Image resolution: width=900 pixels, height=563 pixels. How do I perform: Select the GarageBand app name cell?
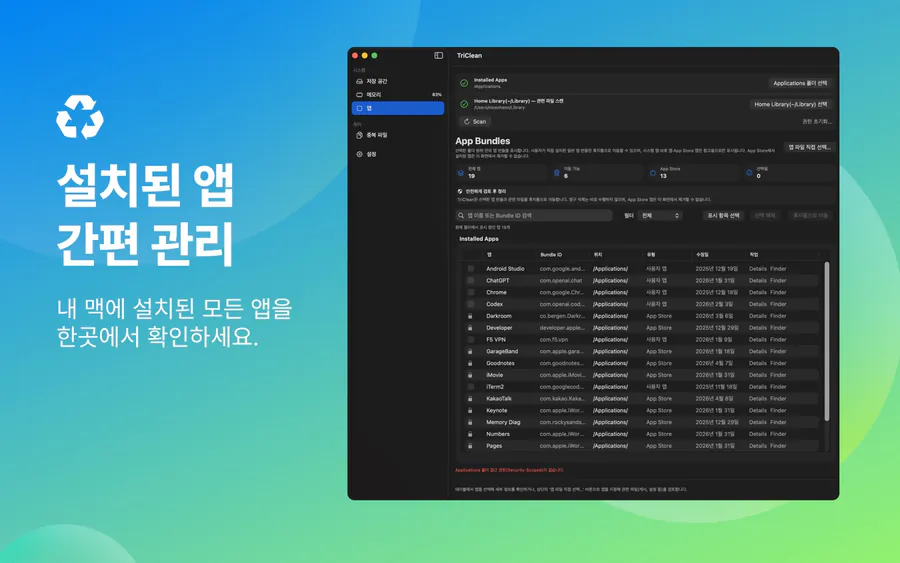coord(502,351)
